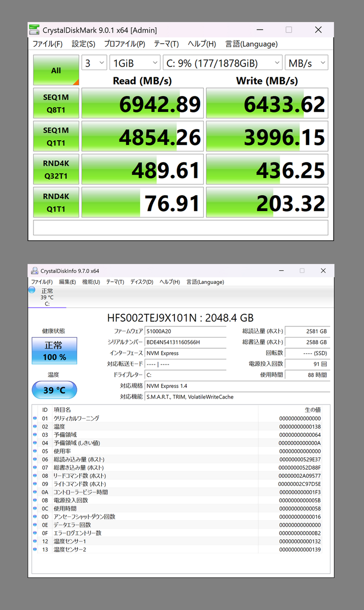Open the プロファイル(P) menu in CrystalDiskMark

125,44
